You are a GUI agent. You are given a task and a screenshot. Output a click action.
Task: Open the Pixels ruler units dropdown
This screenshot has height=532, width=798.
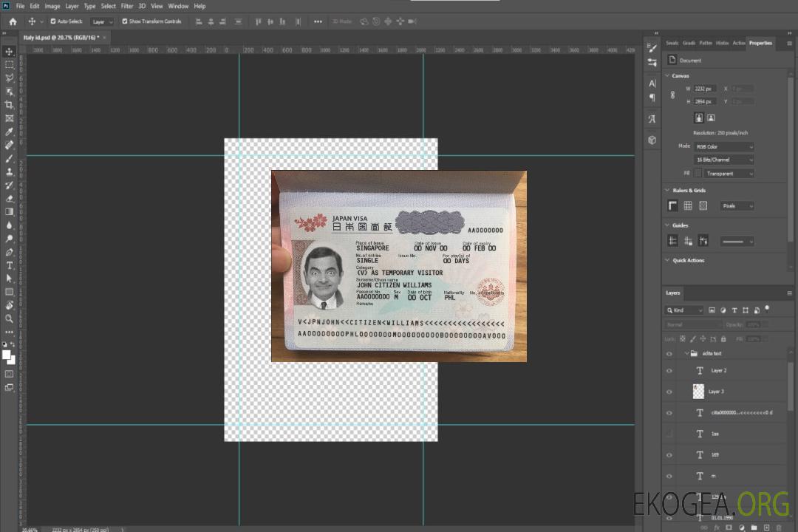(737, 206)
